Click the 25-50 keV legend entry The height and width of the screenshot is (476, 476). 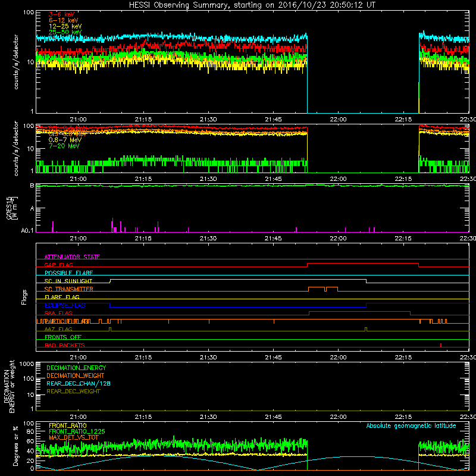pyautogui.click(x=65, y=32)
